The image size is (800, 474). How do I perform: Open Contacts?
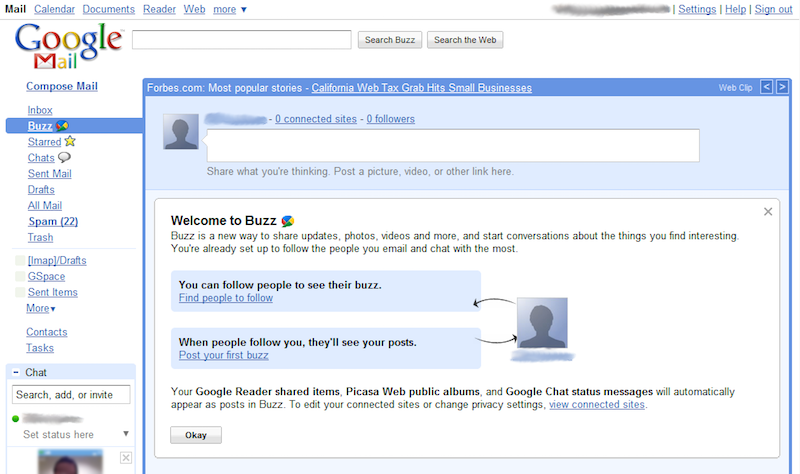coord(47,332)
